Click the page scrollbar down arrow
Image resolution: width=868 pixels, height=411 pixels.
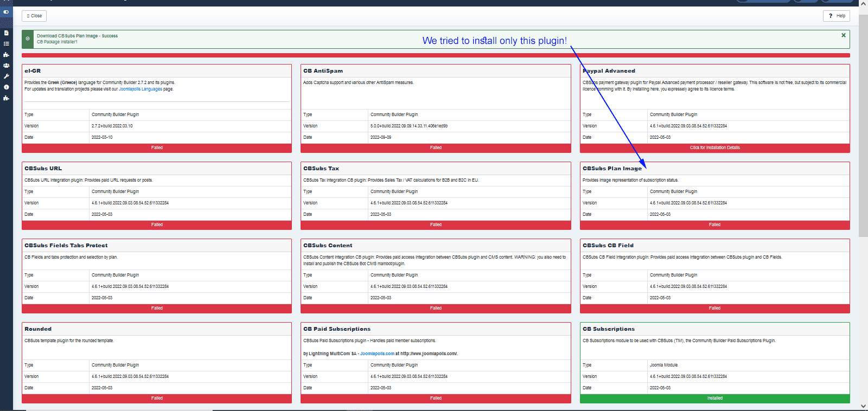[863, 406]
